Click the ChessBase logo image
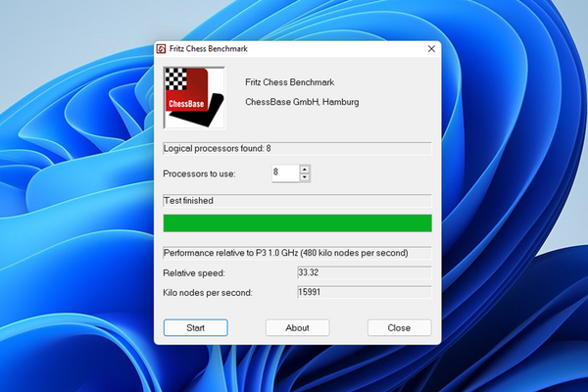This screenshot has width=588, height=392. [x=193, y=97]
